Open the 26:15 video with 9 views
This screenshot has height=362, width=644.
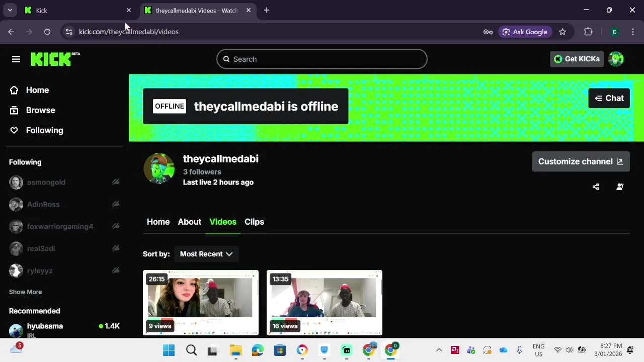pyautogui.click(x=201, y=303)
